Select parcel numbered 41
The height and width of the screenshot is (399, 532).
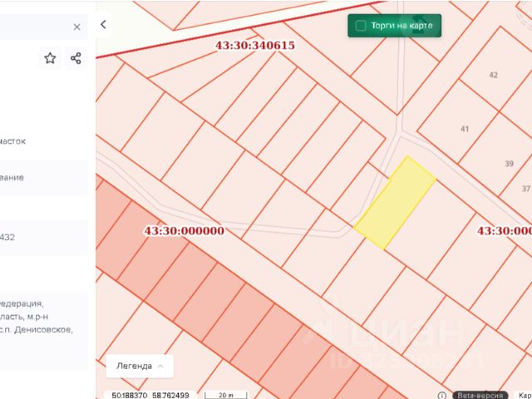(x=465, y=129)
